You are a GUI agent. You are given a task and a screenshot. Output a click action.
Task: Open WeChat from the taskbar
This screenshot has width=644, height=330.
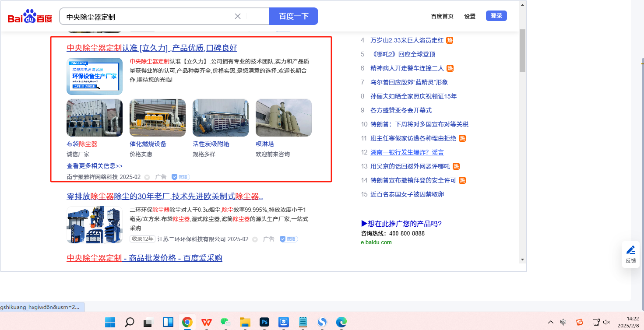coord(225,322)
